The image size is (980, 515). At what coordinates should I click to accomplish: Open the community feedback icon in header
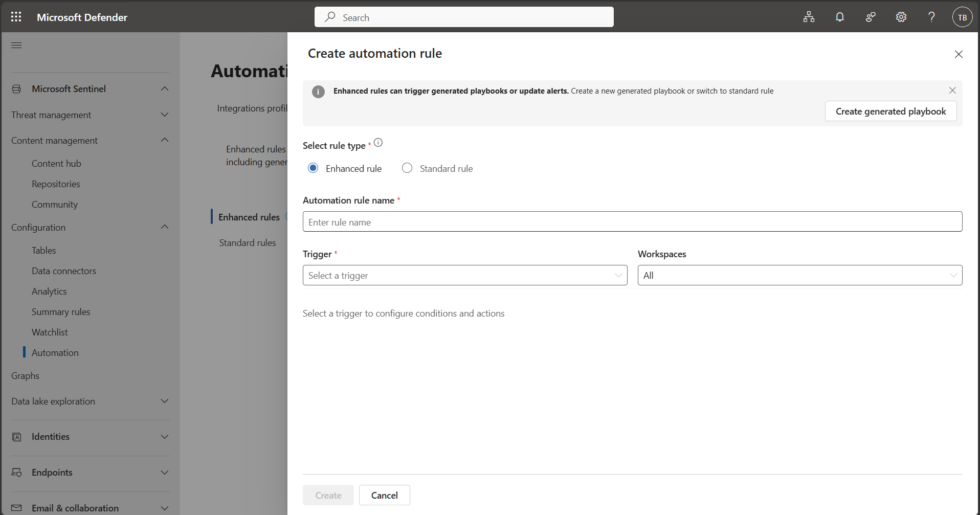[x=870, y=17]
